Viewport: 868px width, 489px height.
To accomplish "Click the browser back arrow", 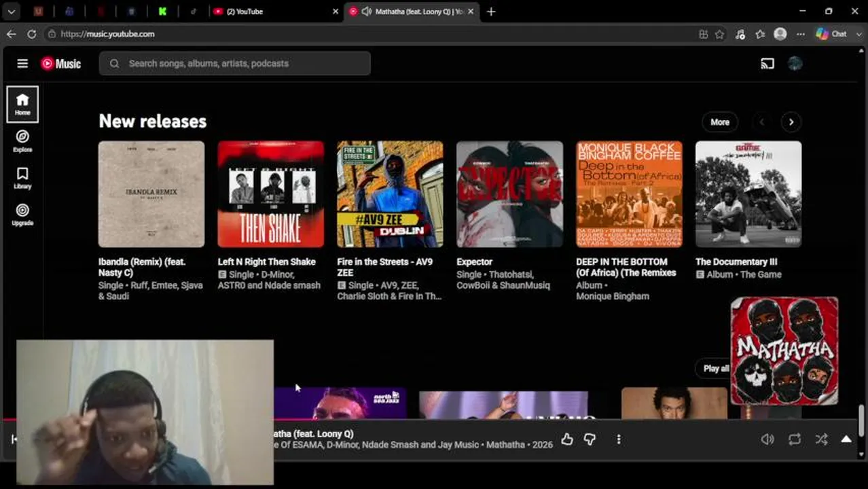I will coord(12,34).
